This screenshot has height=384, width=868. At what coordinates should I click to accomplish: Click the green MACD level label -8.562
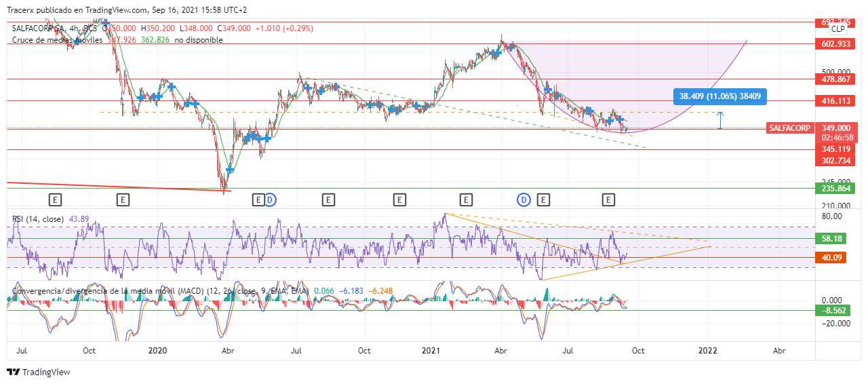tap(833, 310)
